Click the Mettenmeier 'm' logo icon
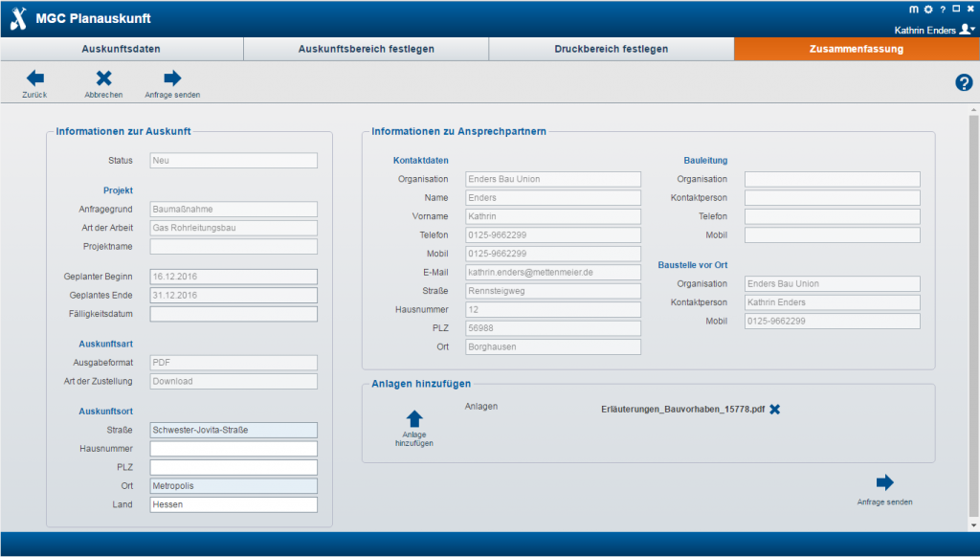Viewport: 980px width, 557px height. pyautogui.click(x=913, y=9)
